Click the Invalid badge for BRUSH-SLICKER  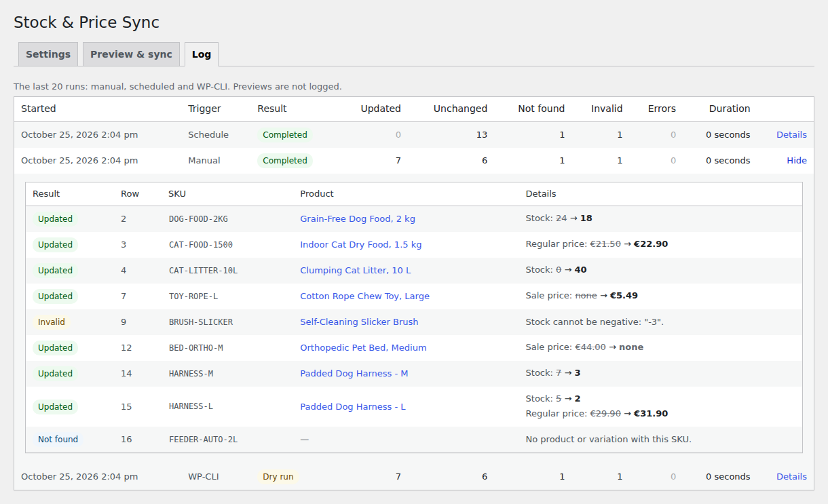click(x=52, y=322)
